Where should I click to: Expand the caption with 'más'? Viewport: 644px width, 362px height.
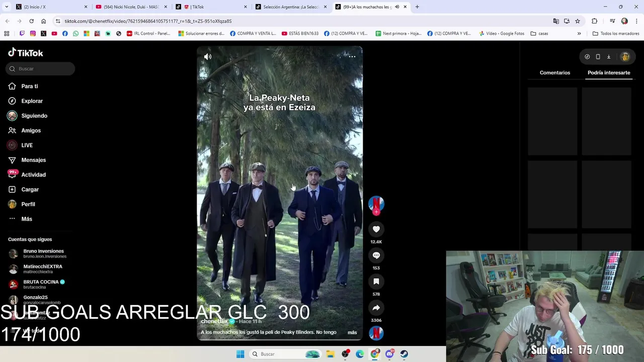pos(352,332)
